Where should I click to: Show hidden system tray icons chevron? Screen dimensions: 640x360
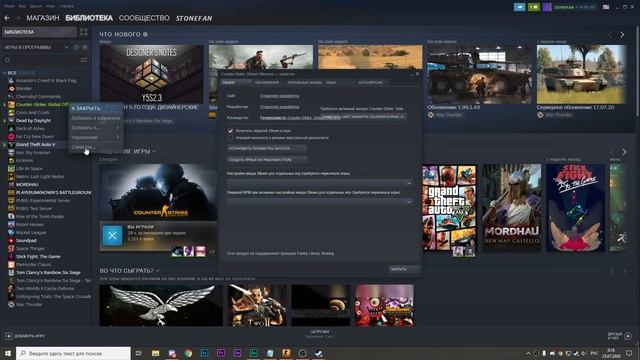point(528,353)
